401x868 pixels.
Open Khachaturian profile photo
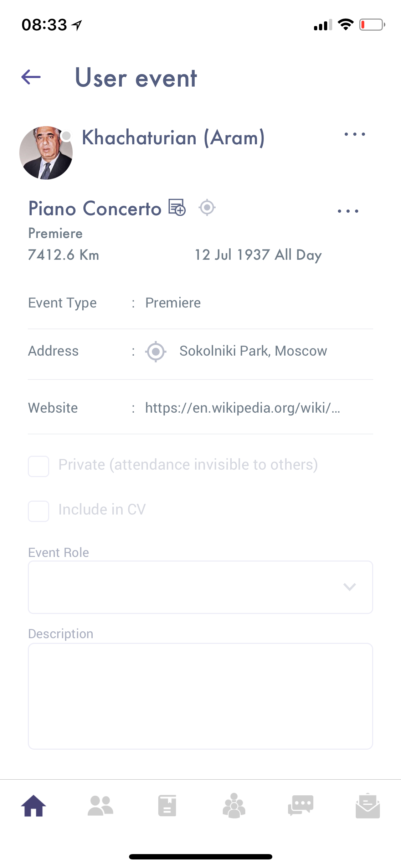[x=46, y=153]
